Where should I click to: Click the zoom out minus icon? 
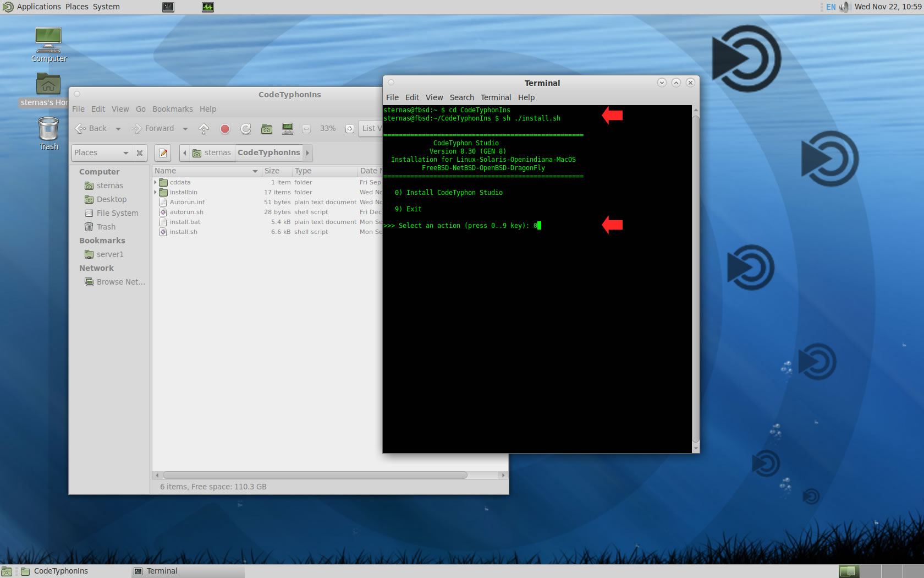point(306,129)
